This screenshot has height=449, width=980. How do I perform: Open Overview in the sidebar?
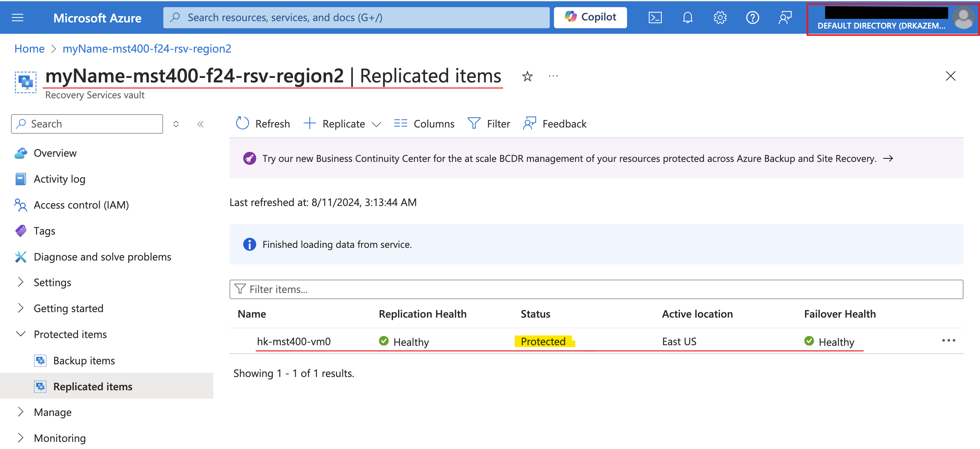55,153
